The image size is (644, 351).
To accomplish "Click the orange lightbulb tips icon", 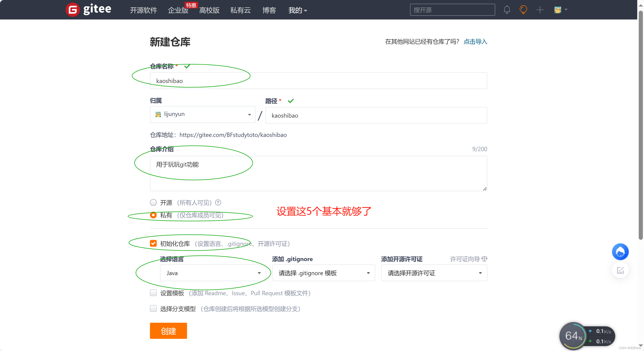I will [523, 10].
